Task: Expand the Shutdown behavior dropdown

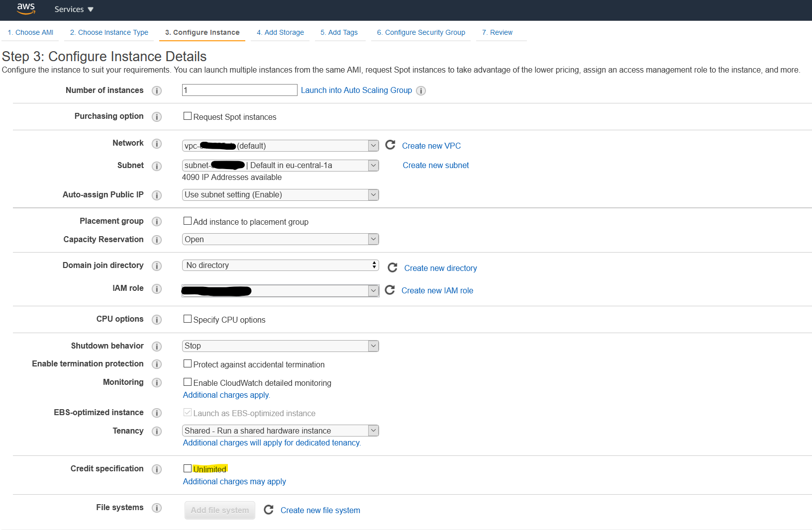Action: pyautogui.click(x=280, y=346)
